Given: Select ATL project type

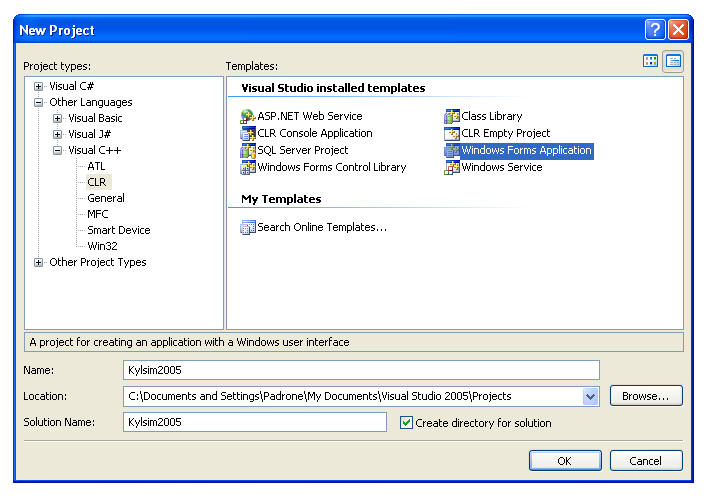Looking at the screenshot, I should pos(96,166).
